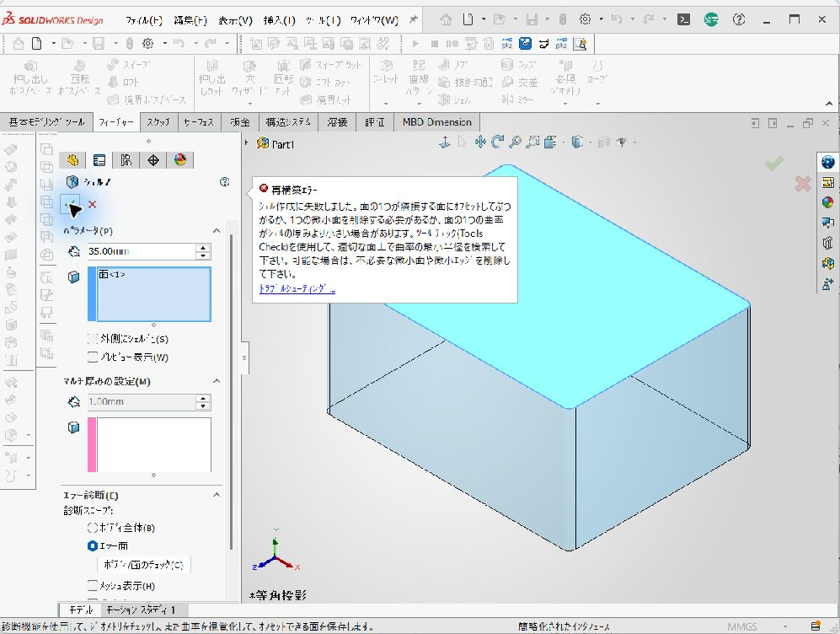Switch to the PropertyManager tab icon
Viewport: 840px width, 634px height.
(x=99, y=160)
